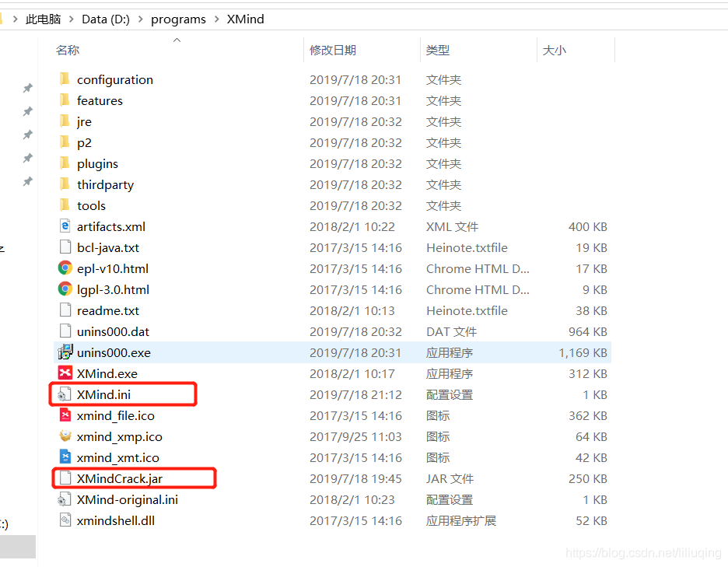This screenshot has height=567, width=728.
Task: Select the Chrome icon for epl-v10.html
Action: pyautogui.click(x=65, y=268)
